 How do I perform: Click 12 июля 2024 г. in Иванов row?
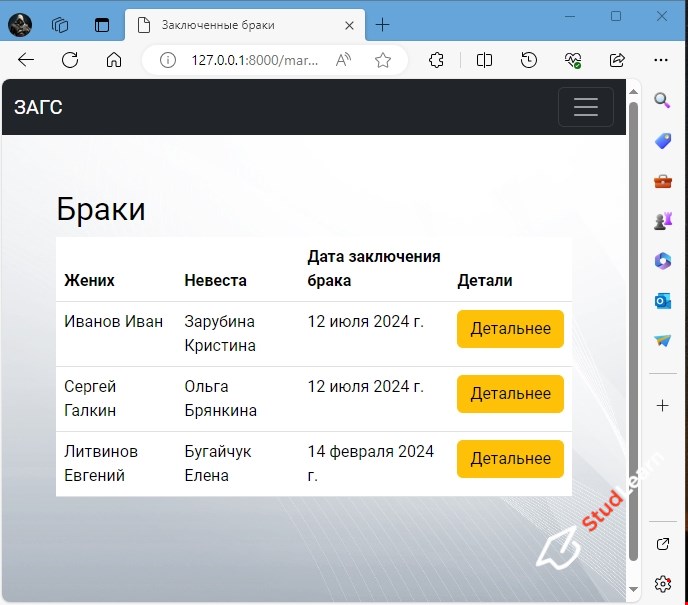(366, 322)
